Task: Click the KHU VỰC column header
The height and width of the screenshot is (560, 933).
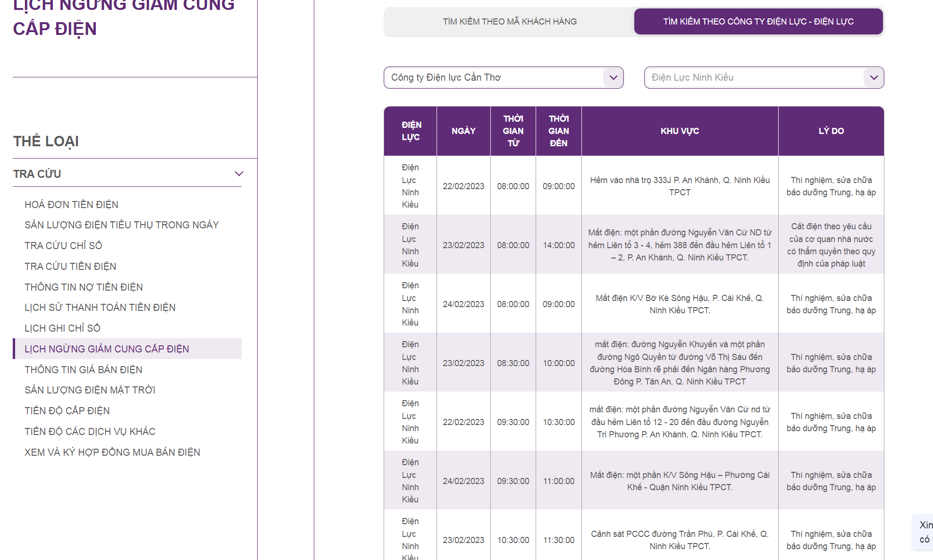Action: (x=680, y=131)
